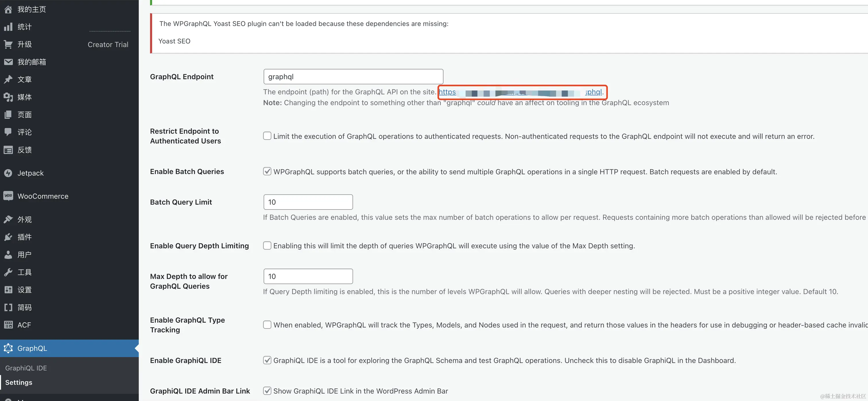Viewport: 868px width, 401px height.
Task: Click the shopping cart icon beside 升级
Action: point(8,44)
